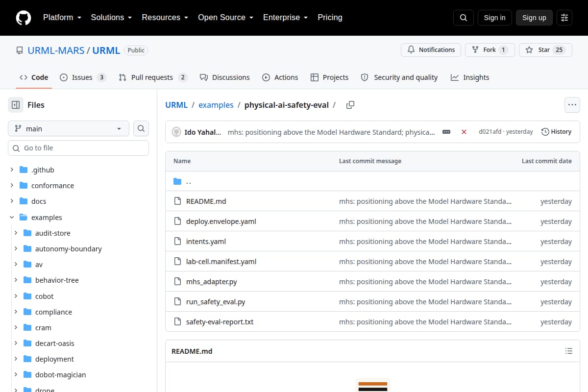Image resolution: width=588 pixels, height=392 pixels.
Task: Copy path icon after physical-ai-safety-eval
Action: [350, 105]
